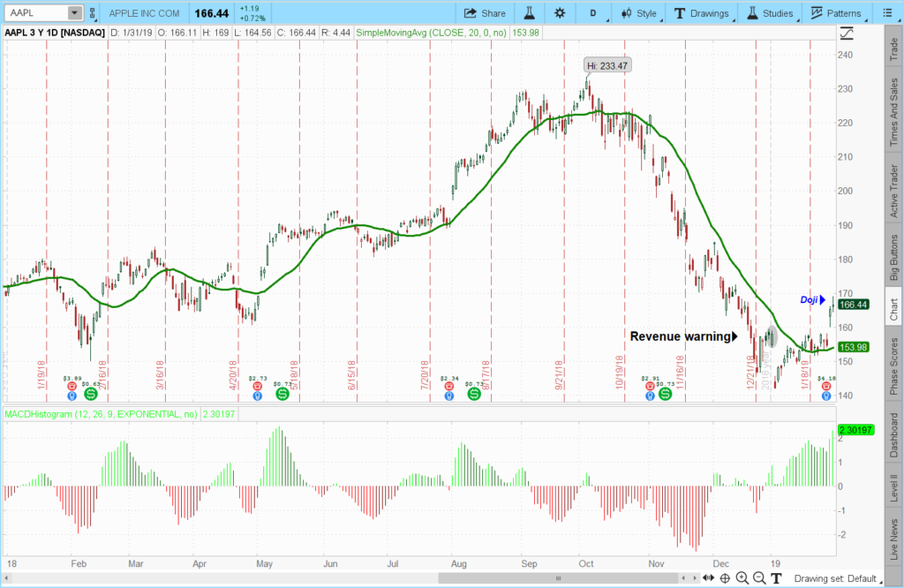This screenshot has height=588, width=904.
Task: Zoom in with the magnifier plus icon
Action: point(742,578)
